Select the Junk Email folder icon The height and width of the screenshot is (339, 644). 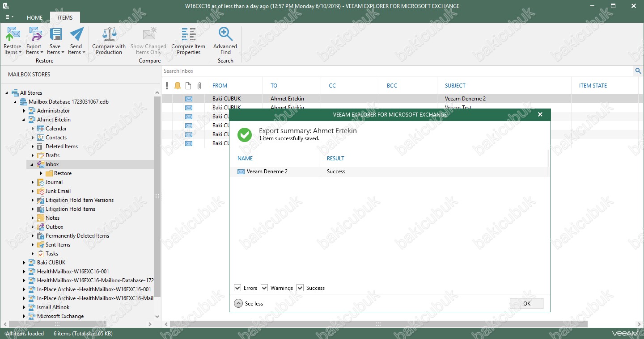(x=41, y=191)
